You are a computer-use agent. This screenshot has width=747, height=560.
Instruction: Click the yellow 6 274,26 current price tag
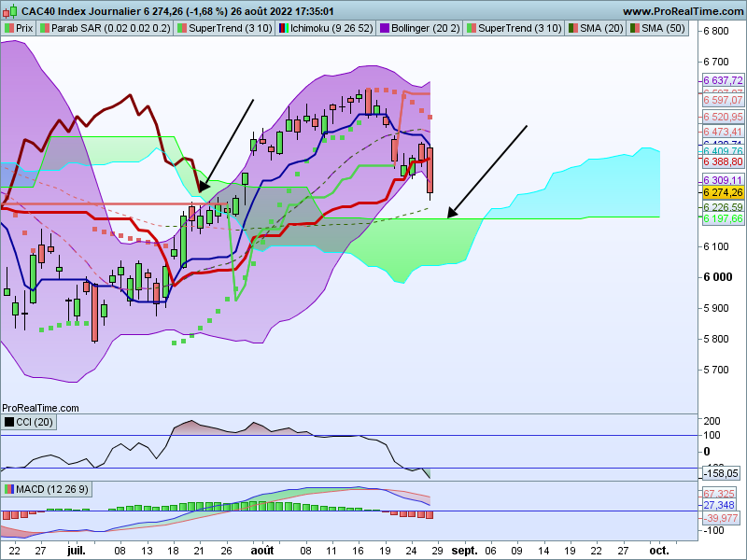click(723, 192)
